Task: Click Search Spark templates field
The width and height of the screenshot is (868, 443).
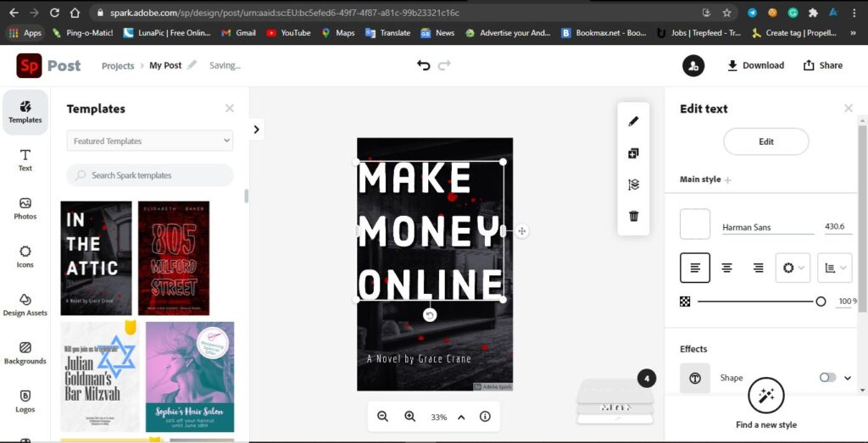Action: [x=150, y=175]
